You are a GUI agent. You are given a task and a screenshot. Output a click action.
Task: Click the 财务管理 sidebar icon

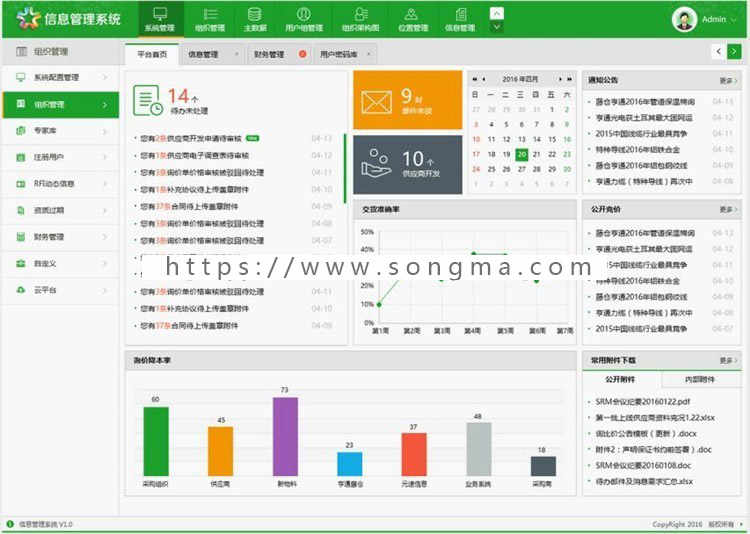[x=21, y=237]
